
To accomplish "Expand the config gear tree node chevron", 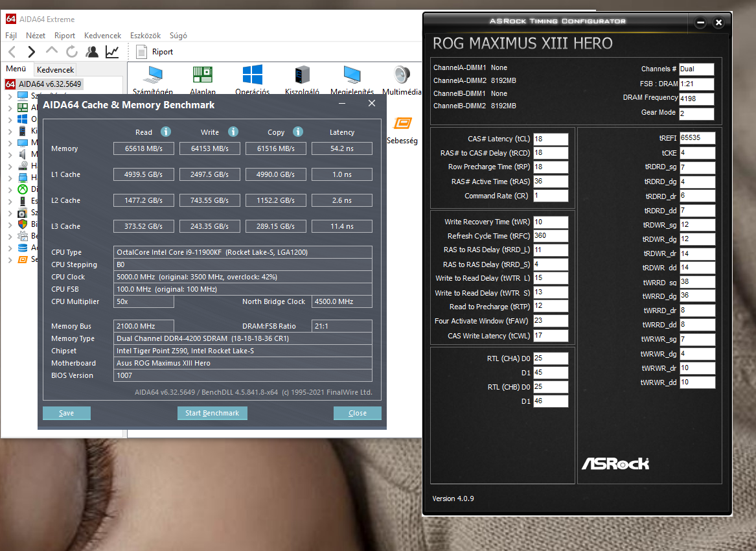I will (x=10, y=236).
